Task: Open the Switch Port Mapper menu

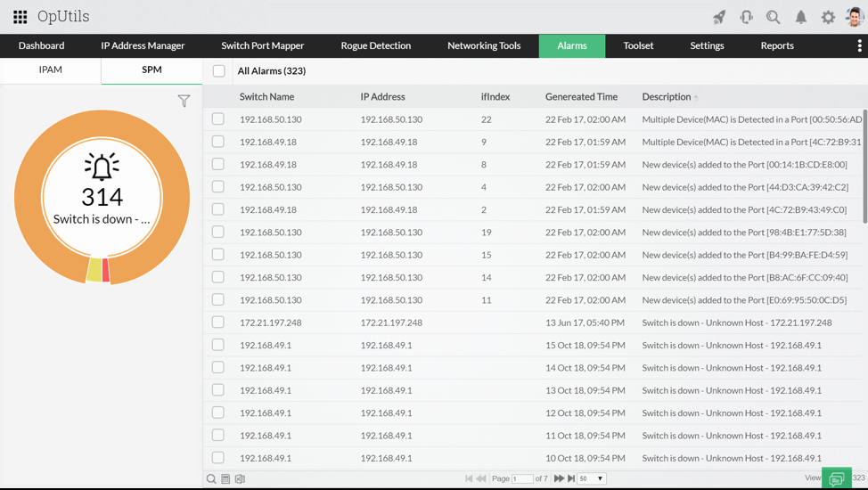Action: (x=263, y=46)
